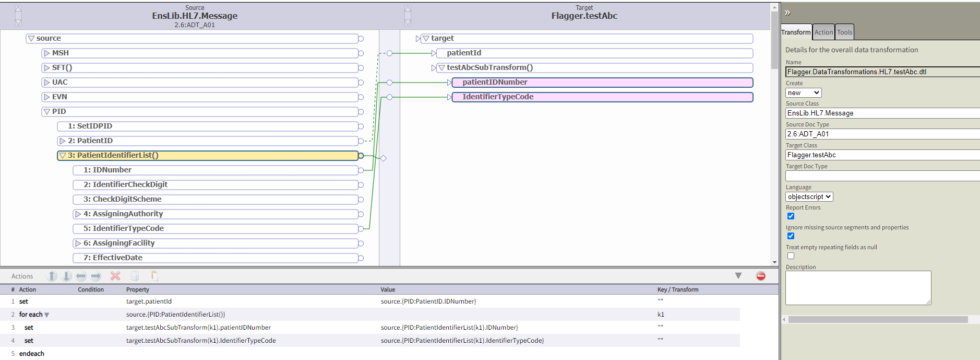Open the Create dropdown
Screen dimensions: 980x360
pyautogui.click(x=804, y=92)
